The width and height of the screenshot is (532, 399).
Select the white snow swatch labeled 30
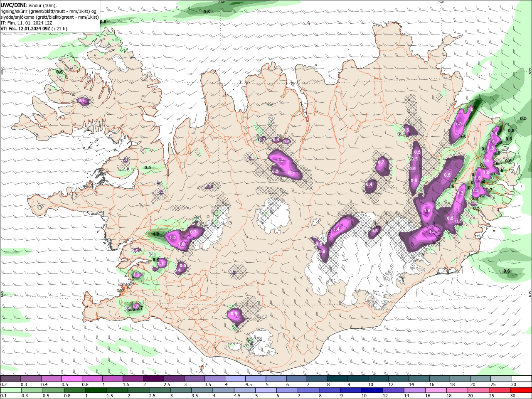pos(521,379)
